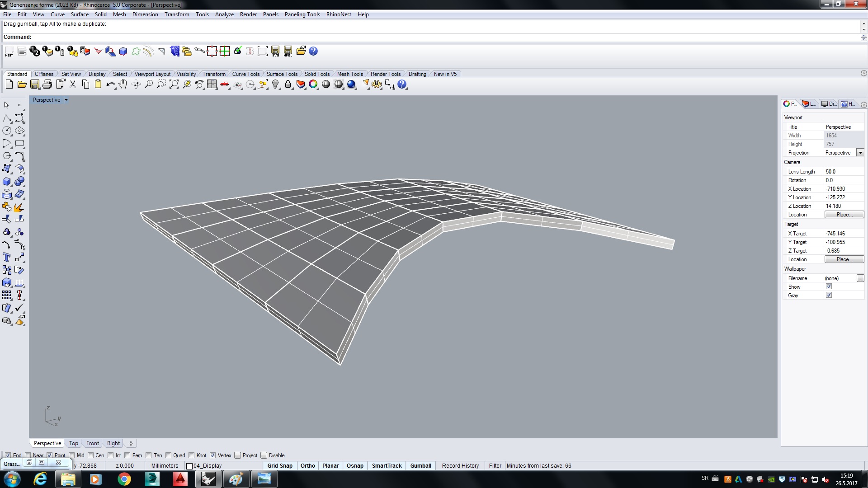
Task: Click the Paste clipboard icon
Action: 98,84
